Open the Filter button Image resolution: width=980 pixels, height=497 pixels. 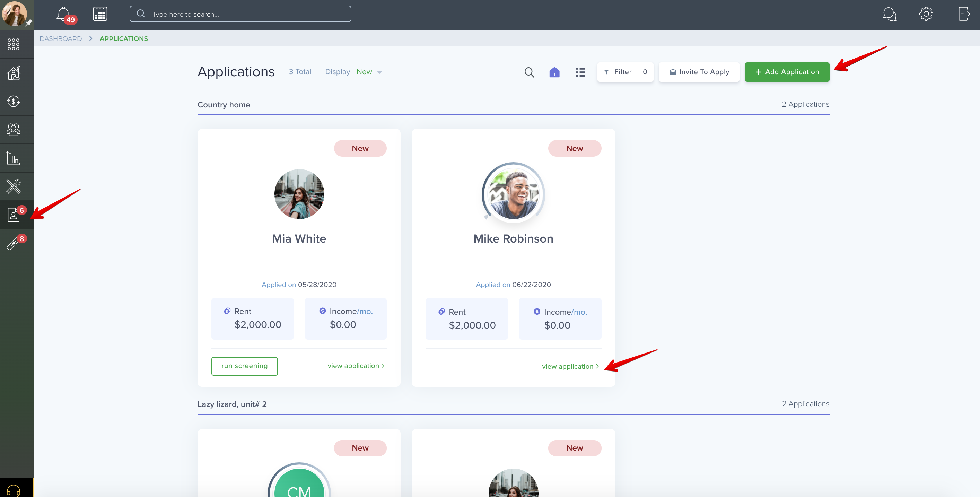(x=625, y=72)
